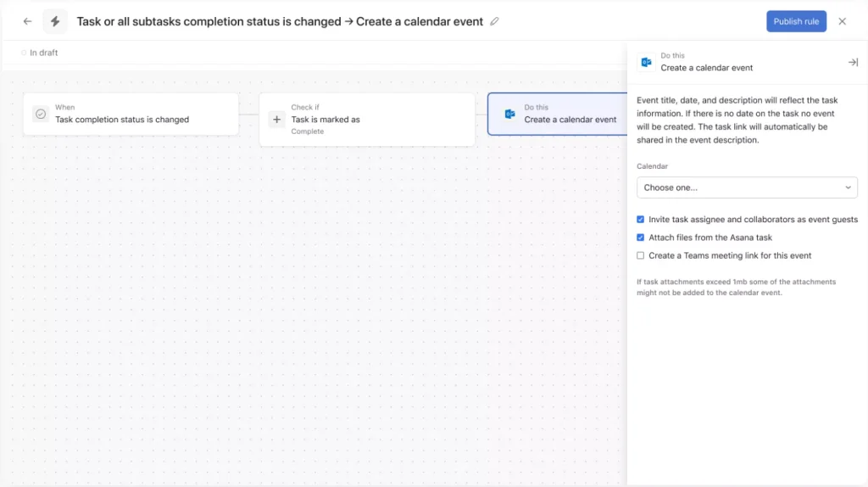868x487 pixels.
Task: Edit rule name with the pencil icon
Action: 494,21
